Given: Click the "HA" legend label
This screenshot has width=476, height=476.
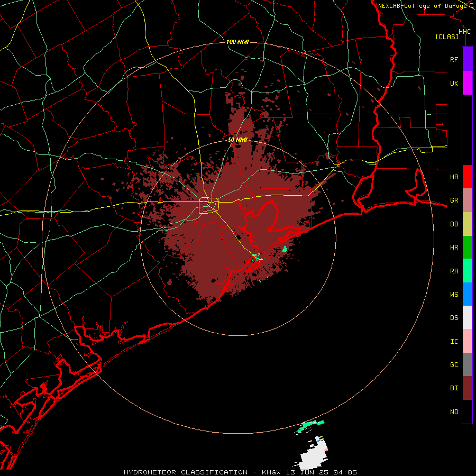Looking at the screenshot, I should (454, 177).
